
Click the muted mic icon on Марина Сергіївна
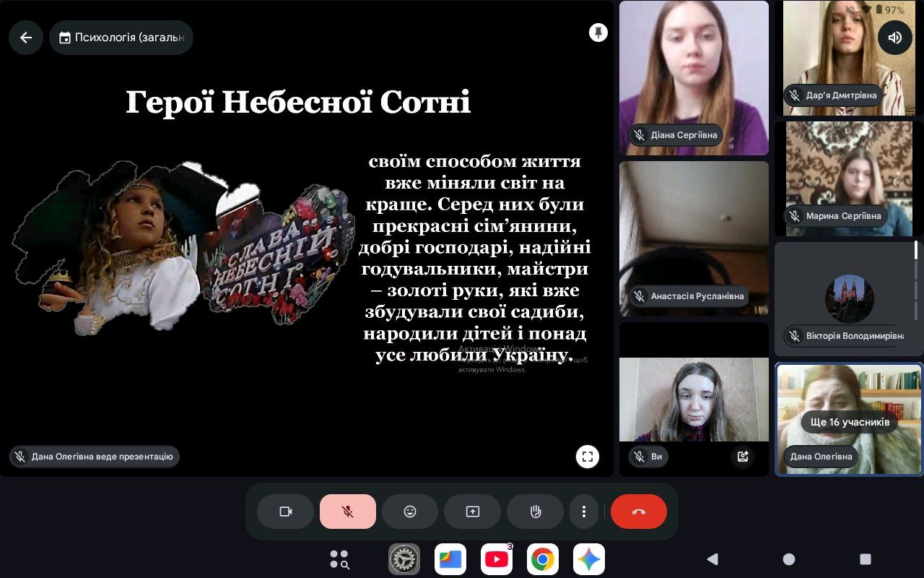pos(794,216)
